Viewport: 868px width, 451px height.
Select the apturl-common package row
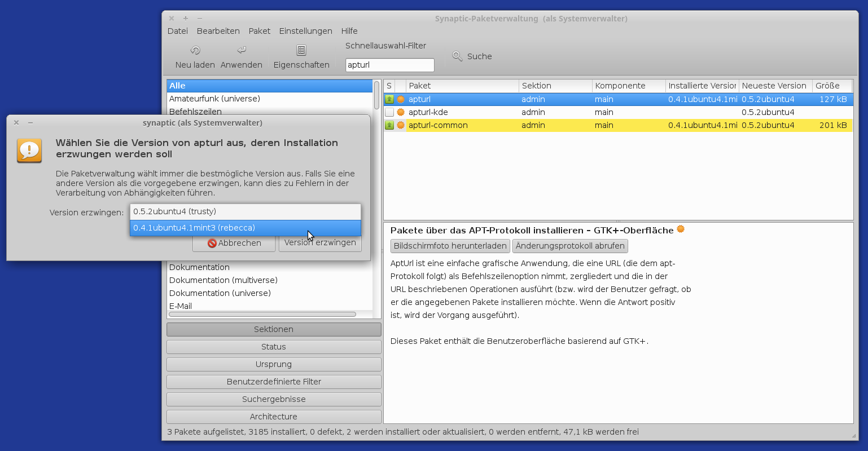[x=618, y=125]
